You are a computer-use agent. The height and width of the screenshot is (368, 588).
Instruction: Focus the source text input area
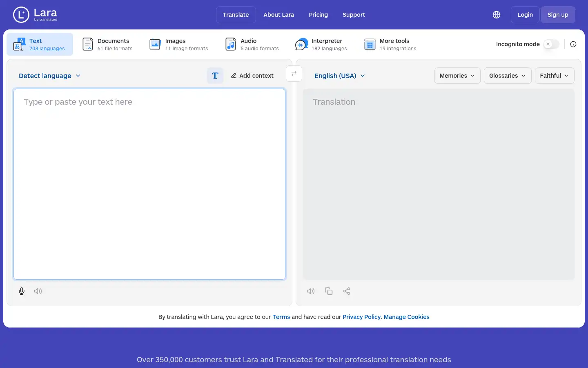pyautogui.click(x=149, y=184)
